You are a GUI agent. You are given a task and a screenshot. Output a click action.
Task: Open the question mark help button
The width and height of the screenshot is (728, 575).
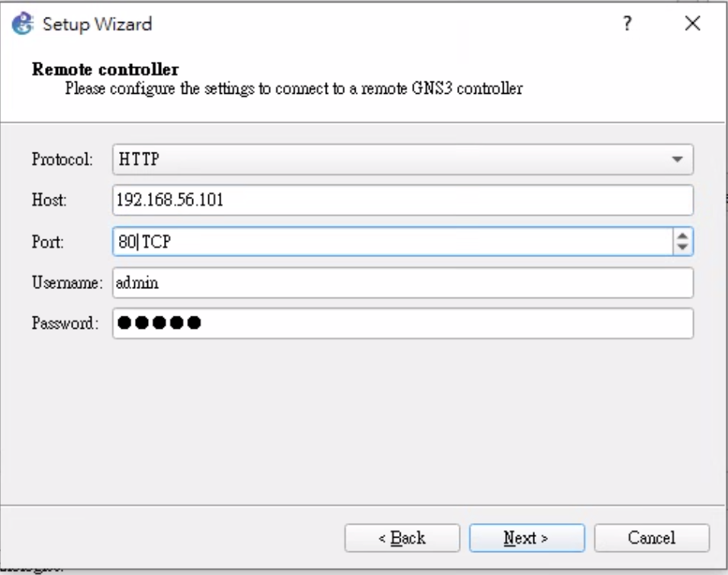627,24
